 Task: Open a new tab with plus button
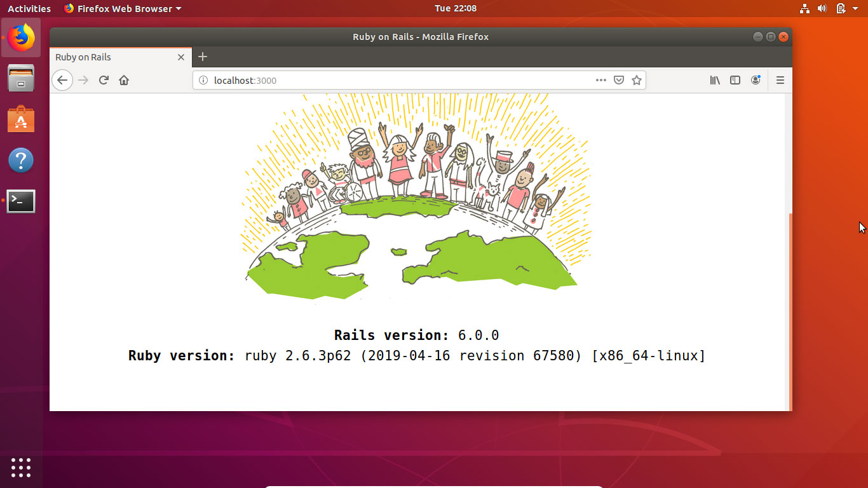pos(203,57)
